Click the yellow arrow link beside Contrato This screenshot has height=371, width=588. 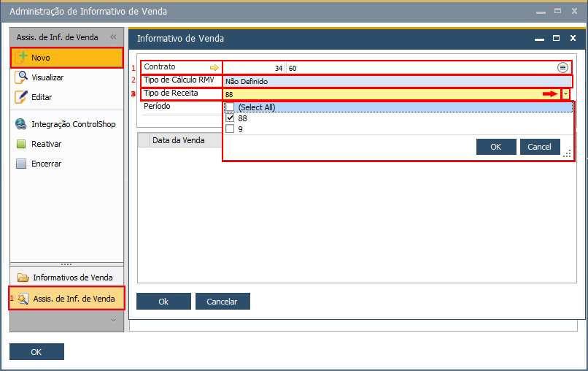(214, 68)
